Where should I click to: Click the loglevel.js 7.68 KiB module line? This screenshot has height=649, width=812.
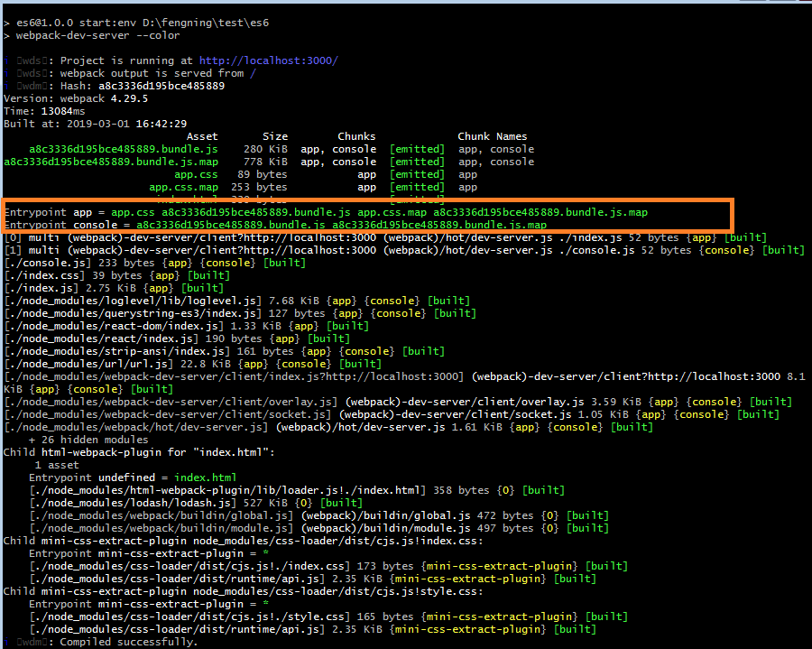[236, 301]
